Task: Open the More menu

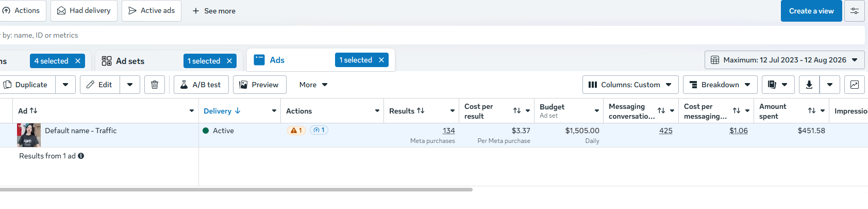Action: point(313,85)
